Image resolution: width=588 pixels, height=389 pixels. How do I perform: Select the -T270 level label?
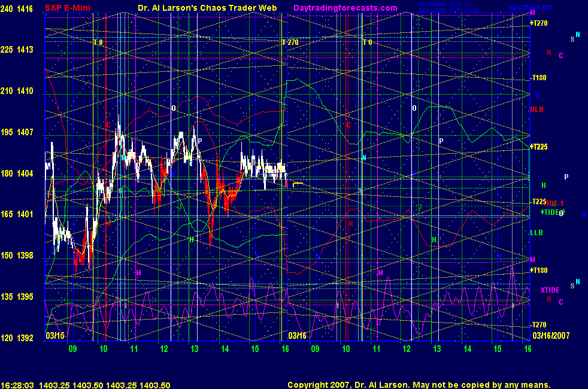point(538,325)
